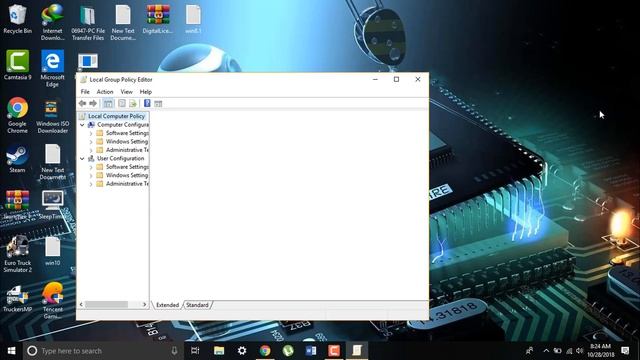Viewport: 640px width, 360px height.
Task: Select the TruckersMP desktop icon
Action: (17, 298)
